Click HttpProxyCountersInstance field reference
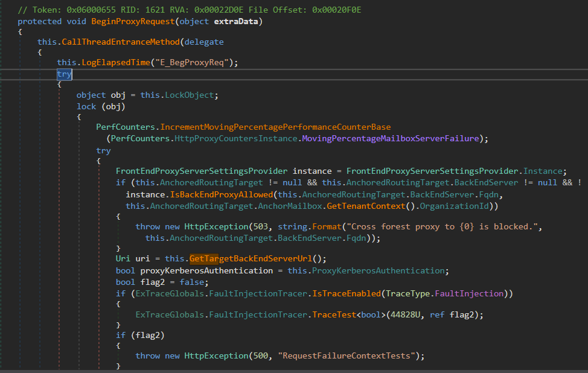The image size is (588, 373). [x=236, y=139]
